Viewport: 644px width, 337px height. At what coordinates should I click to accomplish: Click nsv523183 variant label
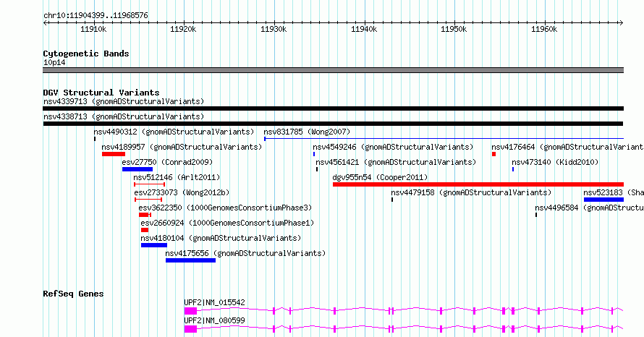pyautogui.click(x=613, y=192)
